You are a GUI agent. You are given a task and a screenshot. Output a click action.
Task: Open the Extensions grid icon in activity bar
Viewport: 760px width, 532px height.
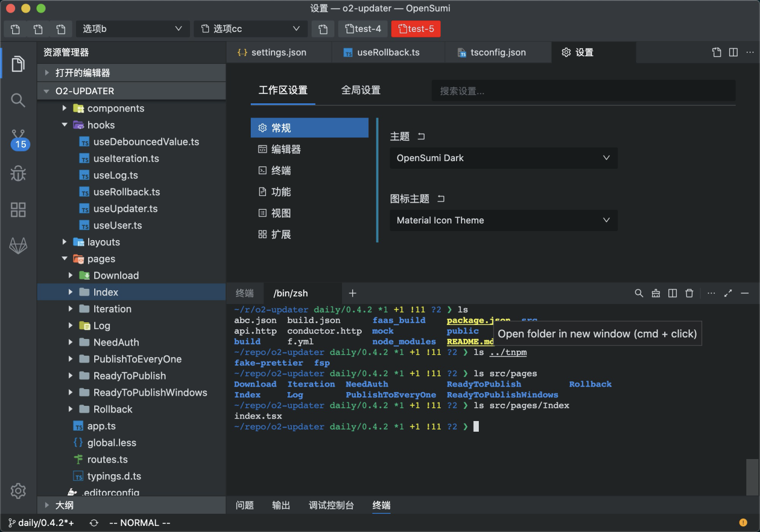[x=18, y=209]
